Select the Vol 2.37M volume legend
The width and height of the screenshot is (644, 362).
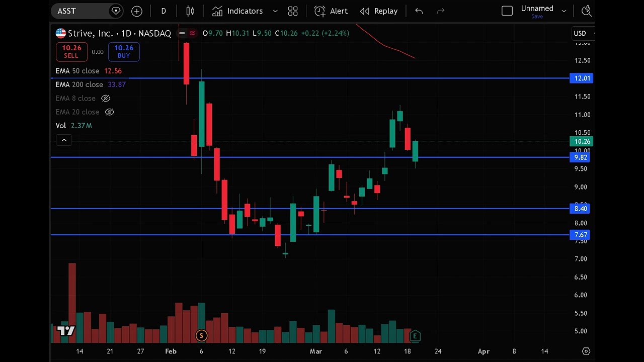point(73,125)
